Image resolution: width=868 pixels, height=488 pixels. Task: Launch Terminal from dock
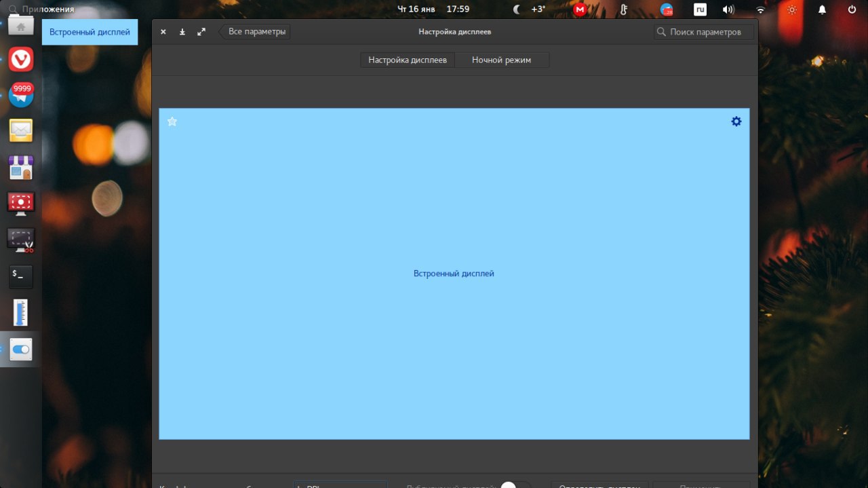21,276
